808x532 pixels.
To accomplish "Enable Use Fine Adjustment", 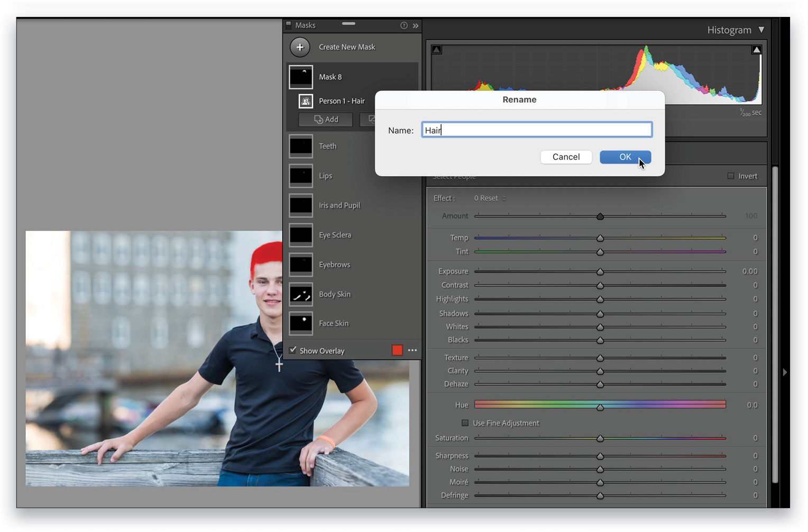I will [x=465, y=423].
